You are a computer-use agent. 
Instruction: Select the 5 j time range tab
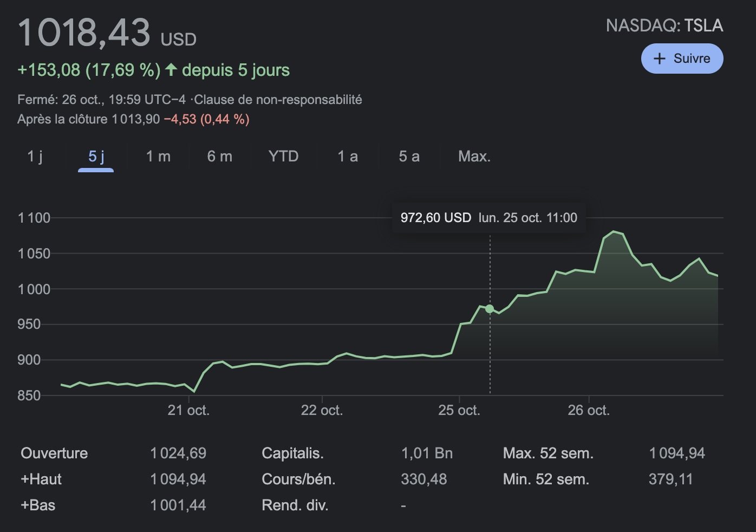(x=96, y=157)
